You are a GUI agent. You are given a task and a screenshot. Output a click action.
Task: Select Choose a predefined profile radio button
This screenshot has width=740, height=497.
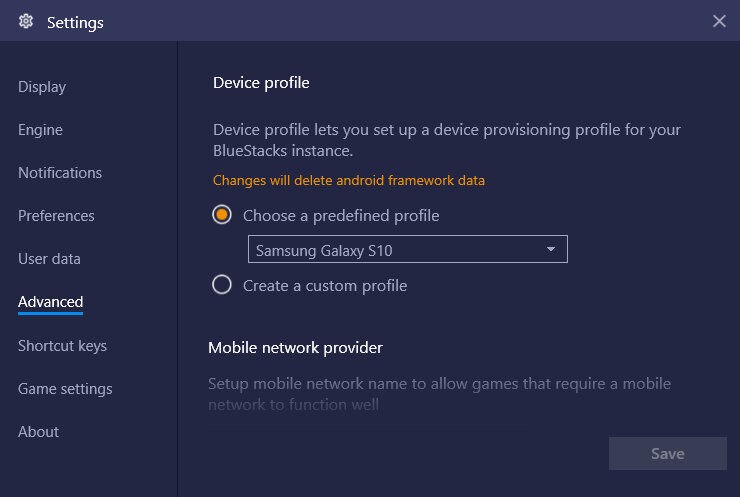[222, 215]
